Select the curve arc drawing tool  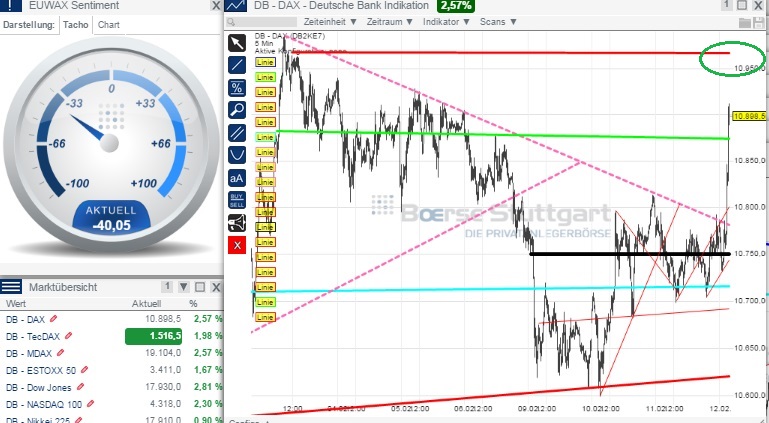click(237, 155)
